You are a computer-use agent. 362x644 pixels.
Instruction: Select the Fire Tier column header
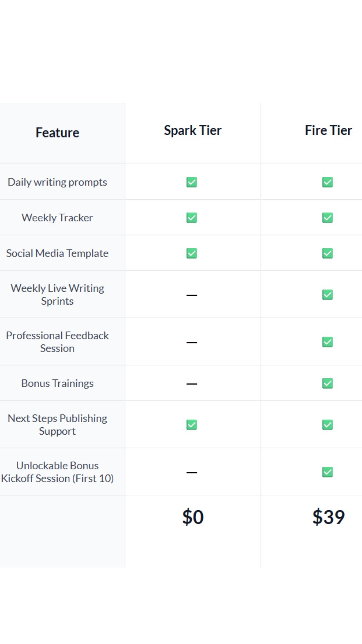point(328,130)
